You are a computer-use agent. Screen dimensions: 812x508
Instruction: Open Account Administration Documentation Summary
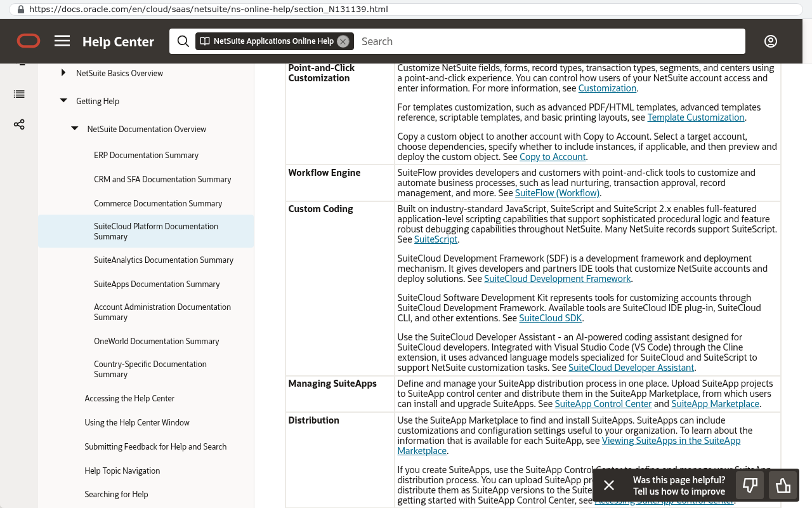(x=162, y=312)
